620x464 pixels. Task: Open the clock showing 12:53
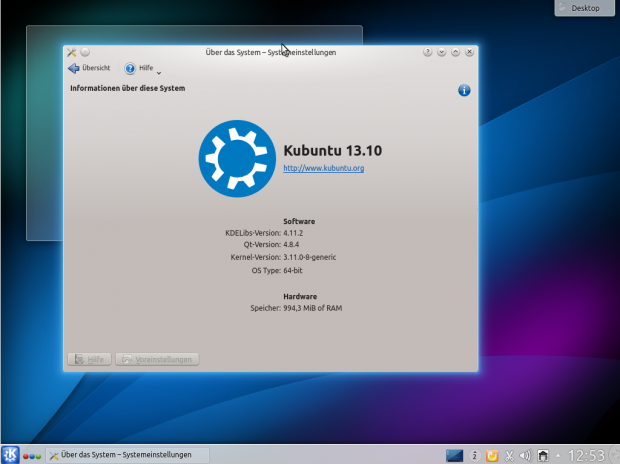click(586, 455)
